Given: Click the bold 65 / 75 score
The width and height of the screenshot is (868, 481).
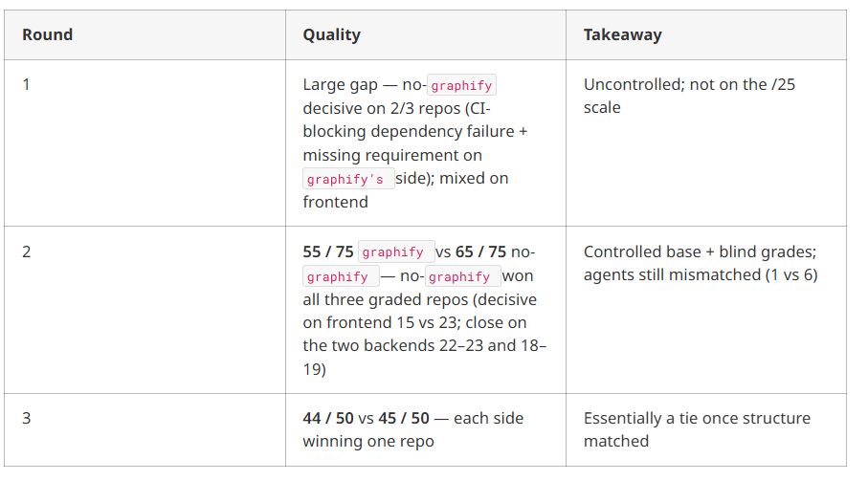Looking at the screenshot, I should point(480,251).
